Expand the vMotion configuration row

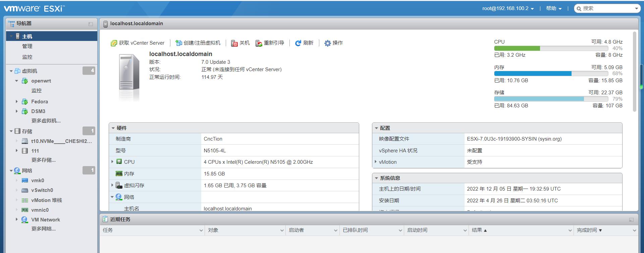click(x=376, y=162)
